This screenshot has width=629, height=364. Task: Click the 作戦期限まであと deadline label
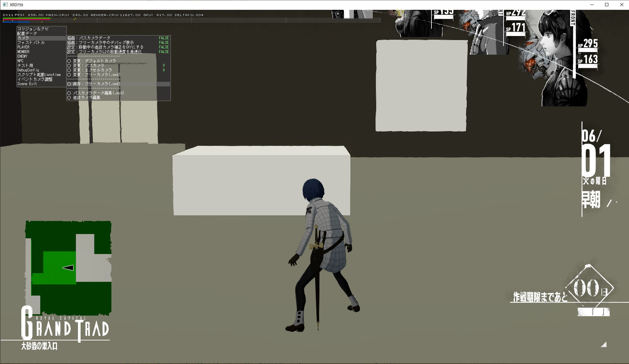(540, 297)
